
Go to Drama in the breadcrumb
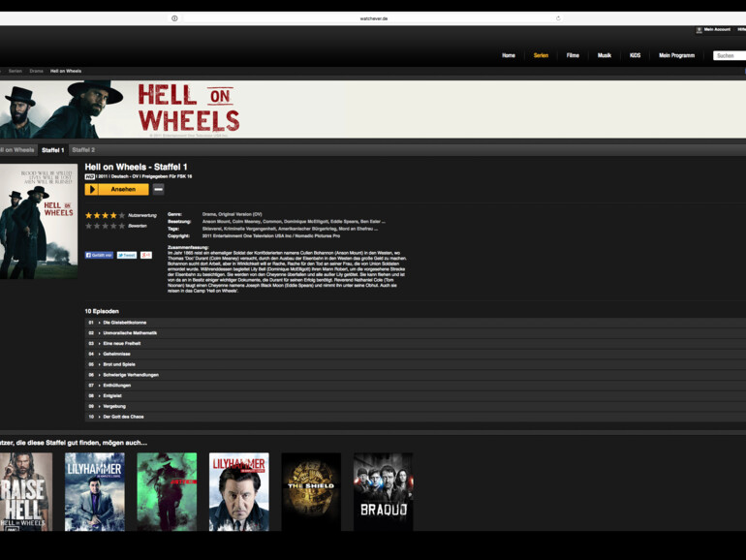(36, 71)
